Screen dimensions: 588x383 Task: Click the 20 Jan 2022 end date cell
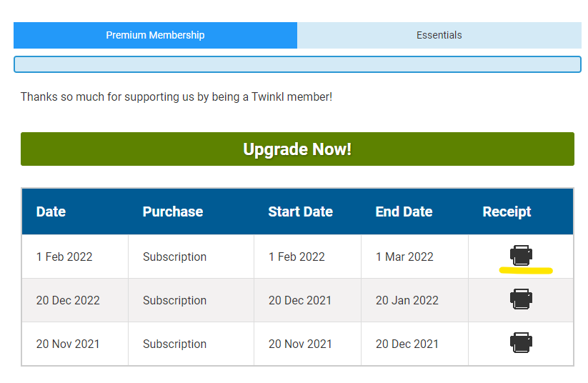pyautogui.click(x=407, y=300)
